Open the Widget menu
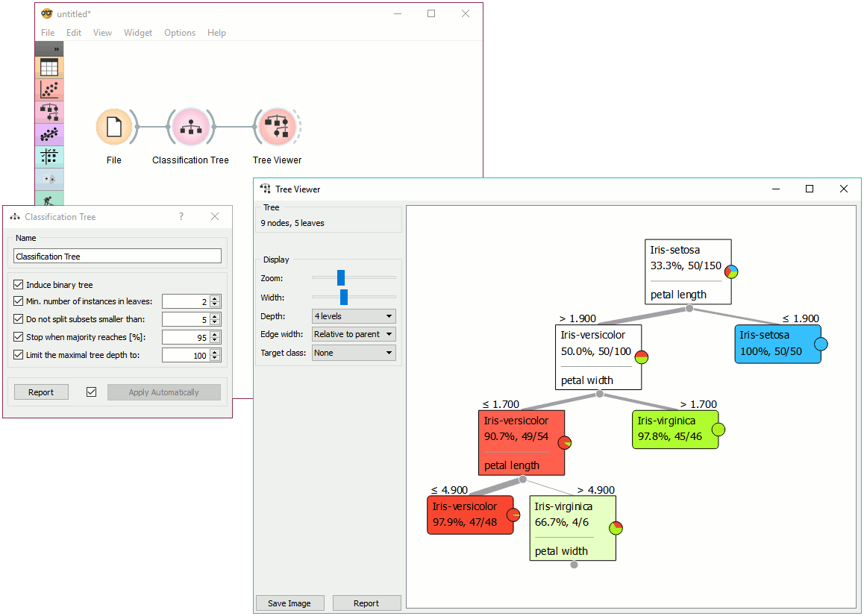864x616 pixels. tap(138, 33)
